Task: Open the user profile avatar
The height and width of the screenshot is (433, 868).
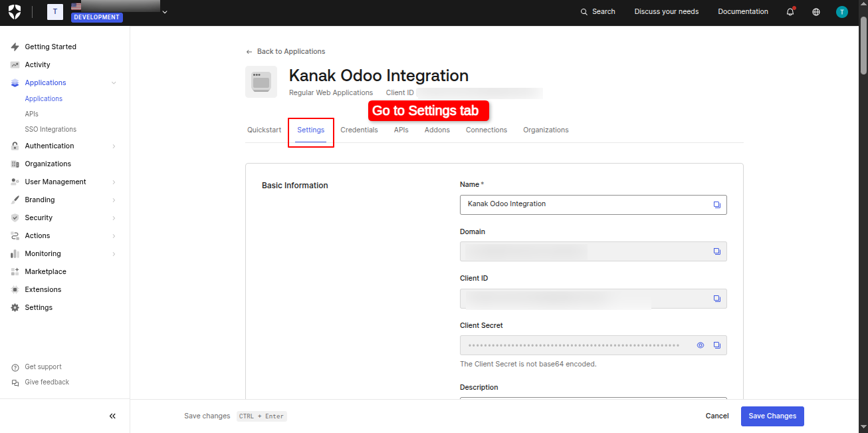Action: [x=842, y=12]
